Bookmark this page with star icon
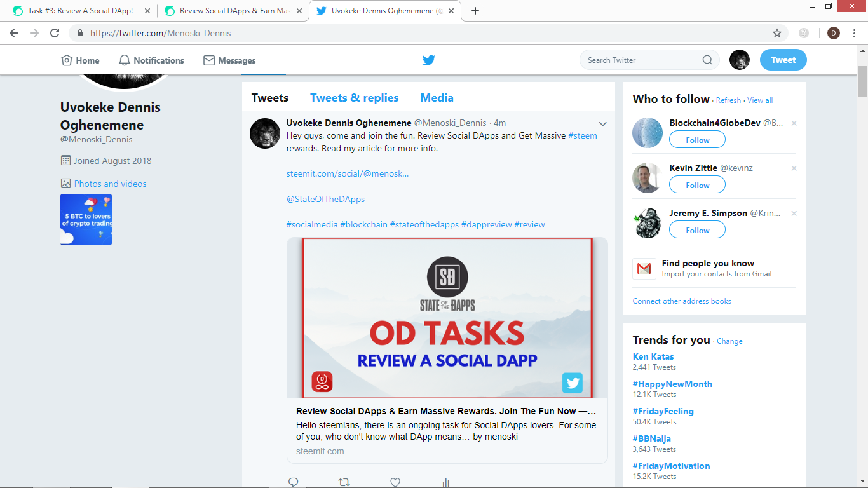The height and width of the screenshot is (488, 868). (x=777, y=33)
